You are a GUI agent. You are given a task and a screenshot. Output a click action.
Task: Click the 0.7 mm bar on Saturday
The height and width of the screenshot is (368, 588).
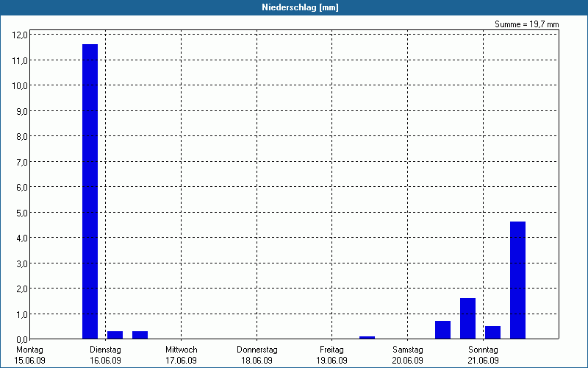pyautogui.click(x=443, y=330)
